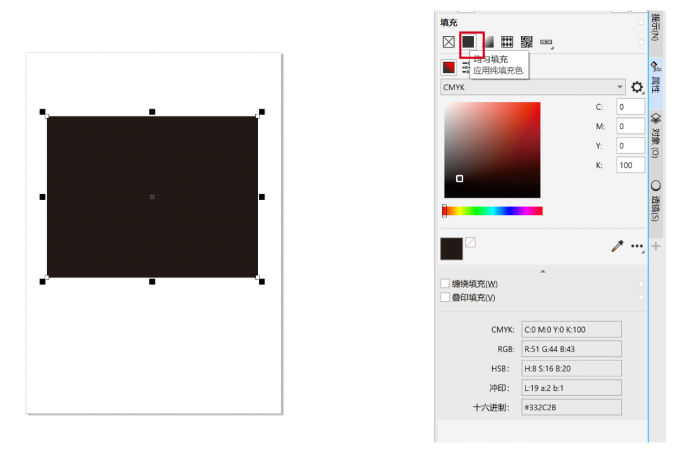
Task: Click the bottom-right corner selection handle
Action: click(262, 282)
